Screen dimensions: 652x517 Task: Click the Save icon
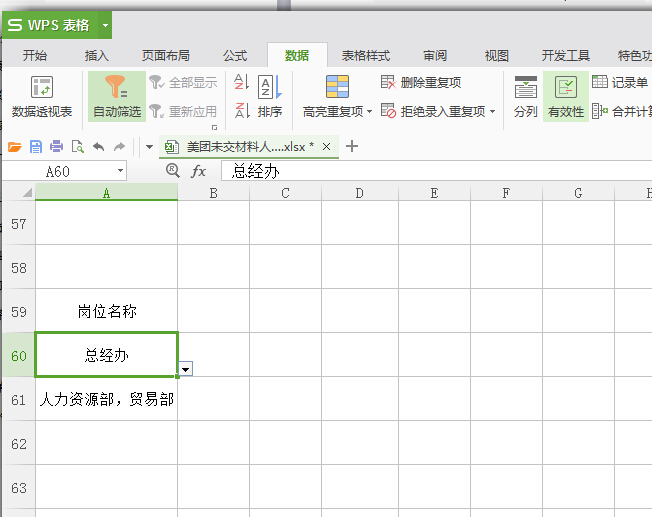pos(36,147)
